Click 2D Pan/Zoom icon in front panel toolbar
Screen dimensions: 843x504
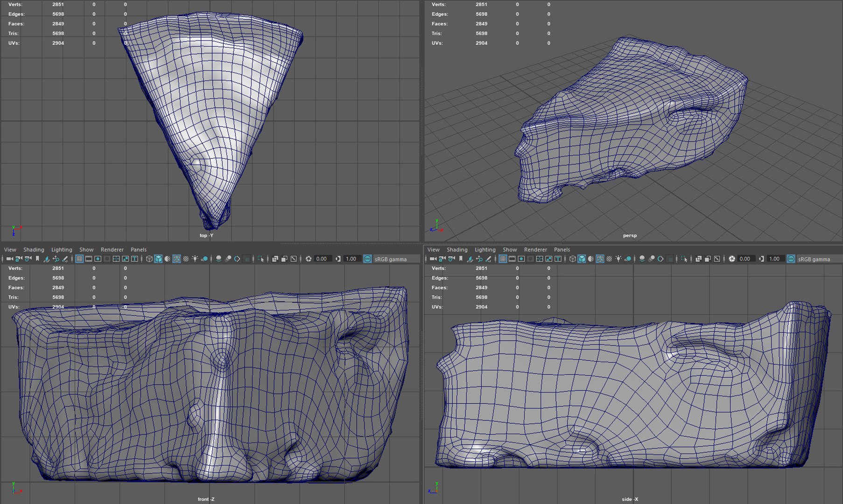pos(56,259)
